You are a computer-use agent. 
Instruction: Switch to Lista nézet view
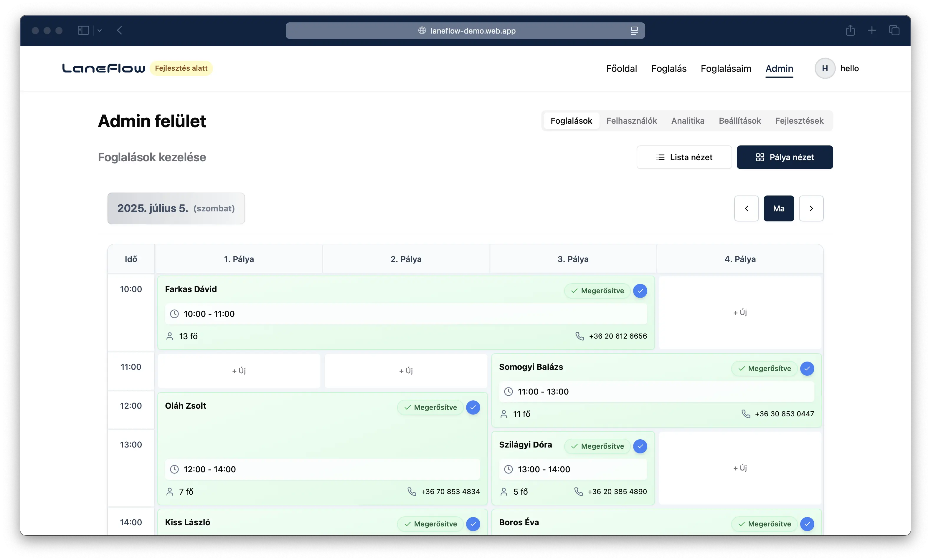coord(684,157)
